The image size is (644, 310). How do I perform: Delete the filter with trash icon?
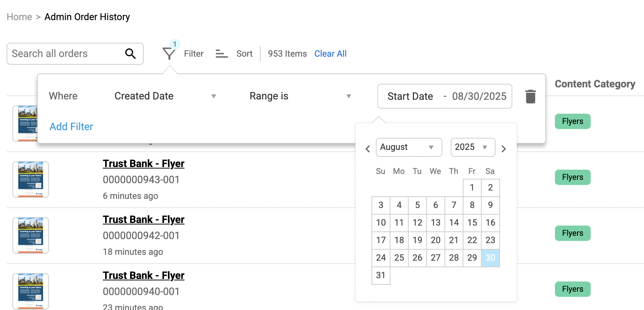[x=530, y=97]
